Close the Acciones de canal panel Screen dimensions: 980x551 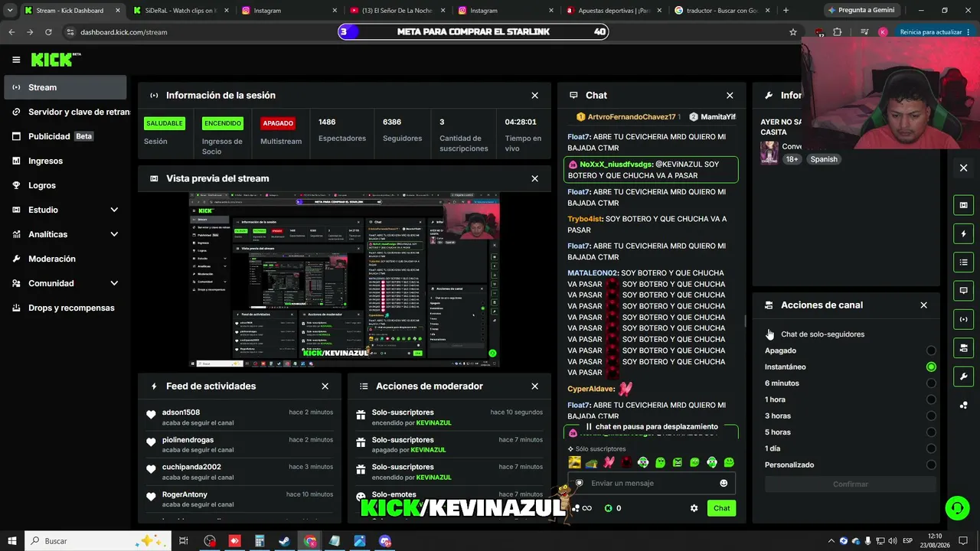(x=923, y=305)
